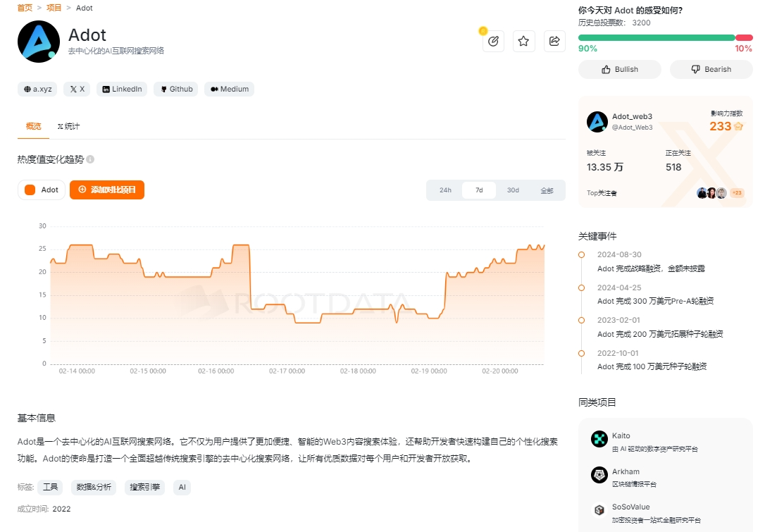Share the project via share icon

tap(554, 41)
